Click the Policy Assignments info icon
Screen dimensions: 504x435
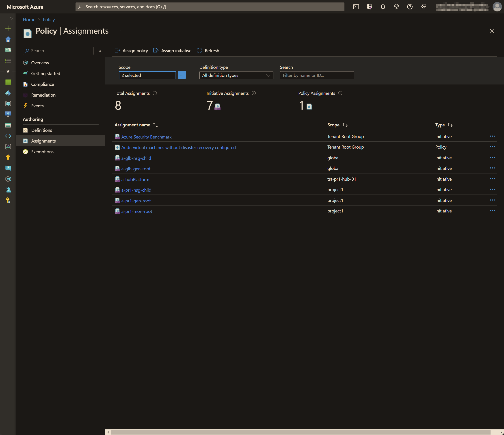340,93
